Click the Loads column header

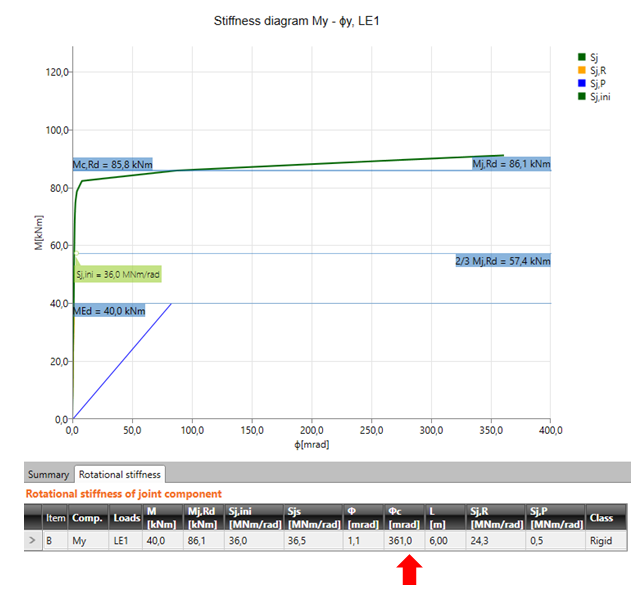pos(127,518)
